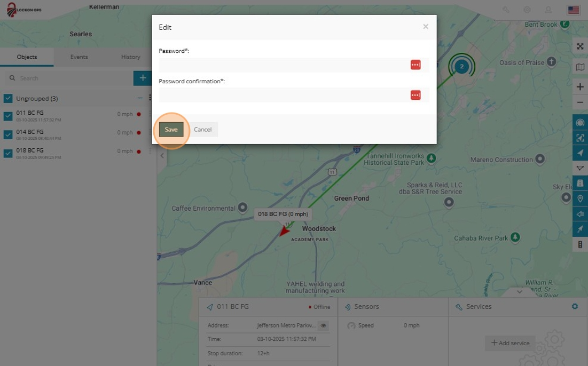Open the user account icon
Screen dimensions: 588x366
pos(548,10)
